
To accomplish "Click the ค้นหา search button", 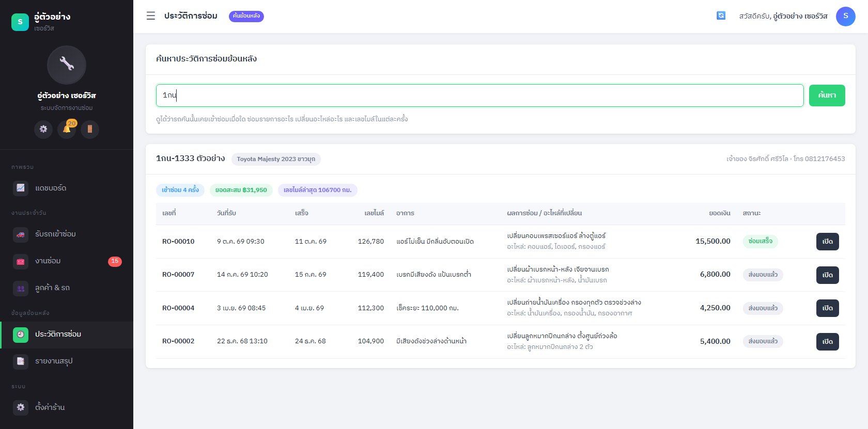I will (827, 96).
